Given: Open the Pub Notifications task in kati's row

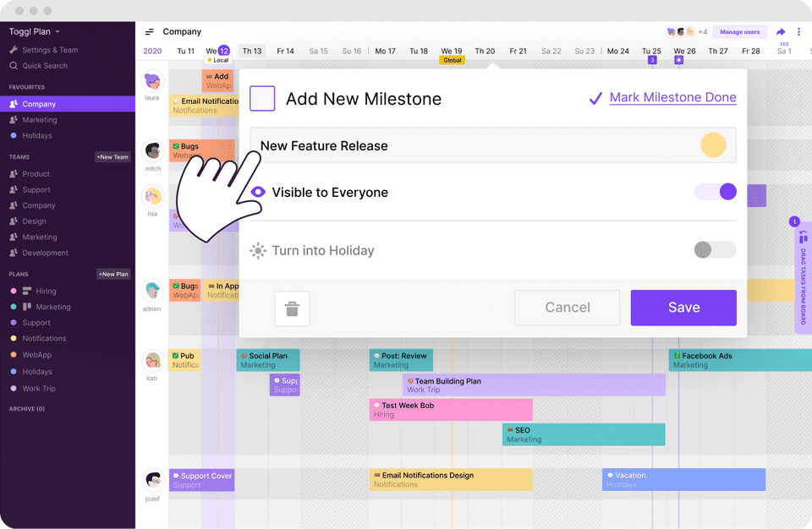Looking at the screenshot, I should tap(184, 360).
